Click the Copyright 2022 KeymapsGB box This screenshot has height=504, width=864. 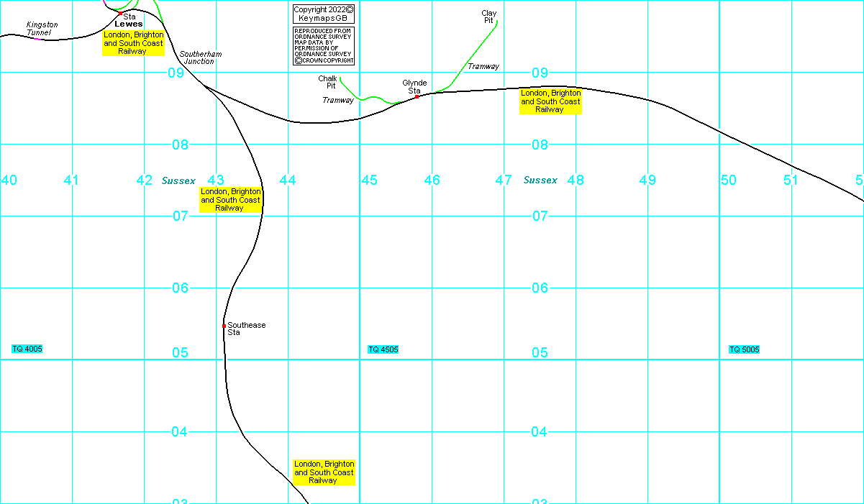(323, 14)
